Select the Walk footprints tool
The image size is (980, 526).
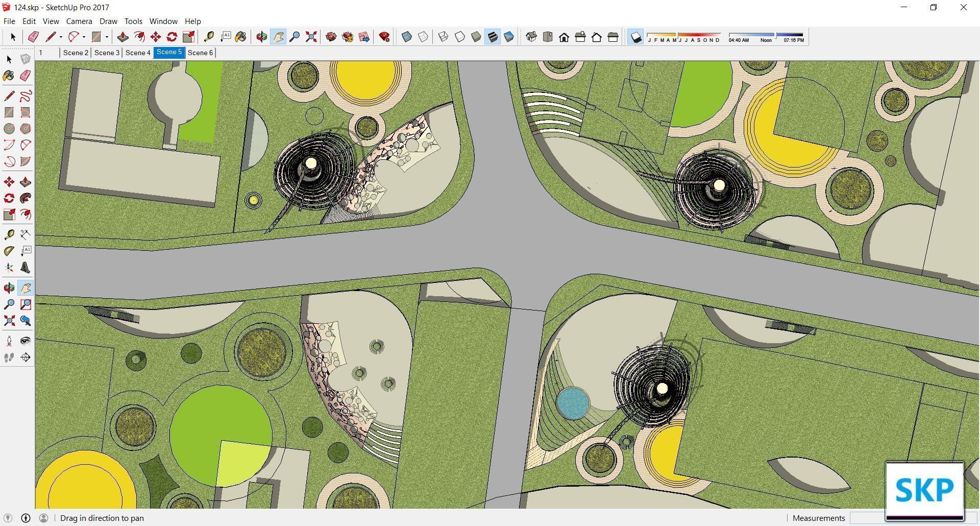(9, 357)
